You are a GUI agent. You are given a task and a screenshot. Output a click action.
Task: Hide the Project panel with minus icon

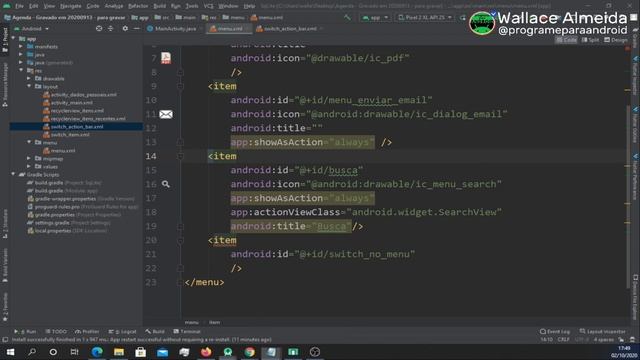click(136, 29)
